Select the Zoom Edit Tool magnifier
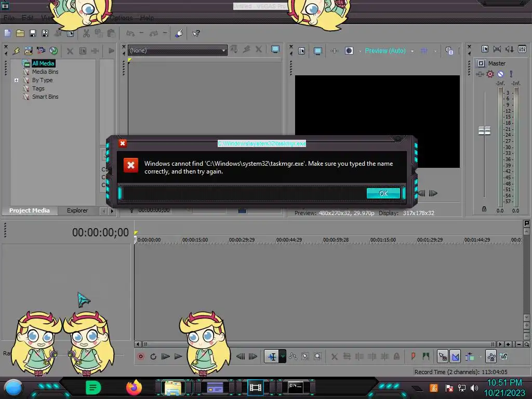Image resolution: width=532 pixels, height=399 pixels. pos(318,356)
